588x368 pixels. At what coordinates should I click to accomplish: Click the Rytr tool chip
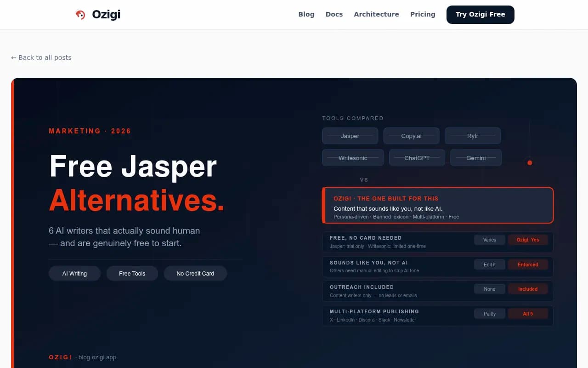tap(473, 136)
